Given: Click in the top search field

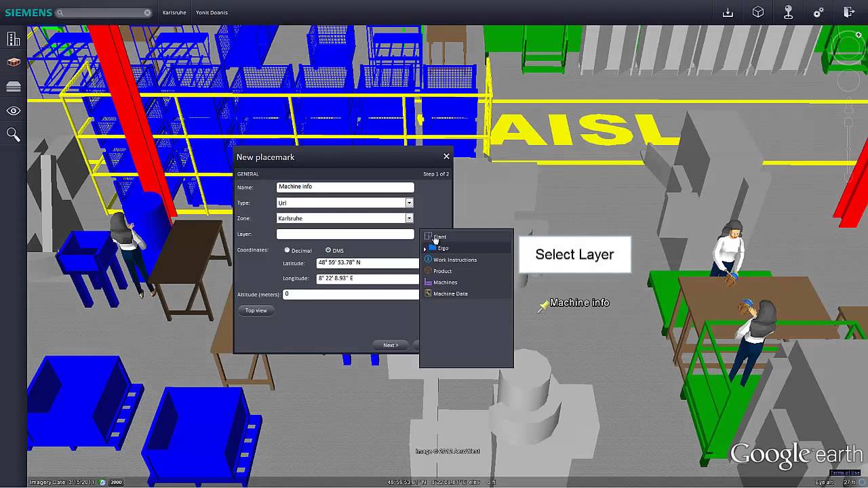Looking at the screenshot, I should tap(103, 12).
